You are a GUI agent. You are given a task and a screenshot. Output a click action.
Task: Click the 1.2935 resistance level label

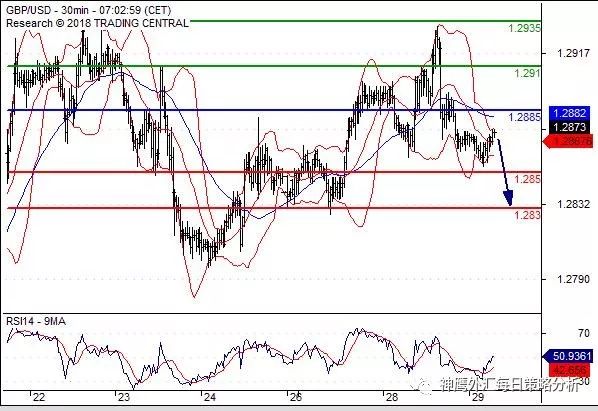coord(524,28)
